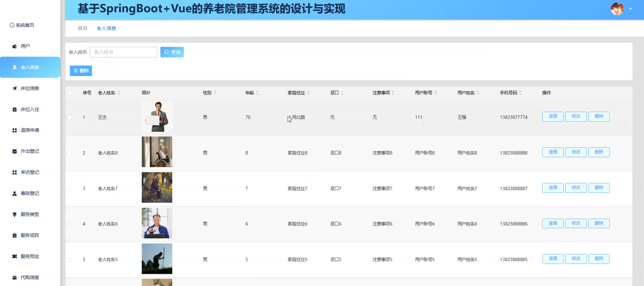Screen dimensions: 644x286
Task: Open the photo for 老人姓名6
Action: pos(157,223)
